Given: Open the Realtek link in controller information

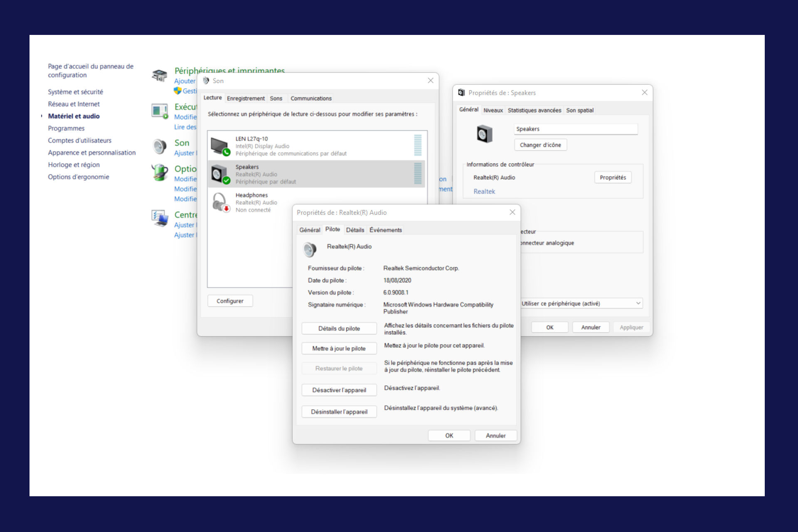Looking at the screenshot, I should pos(484,191).
